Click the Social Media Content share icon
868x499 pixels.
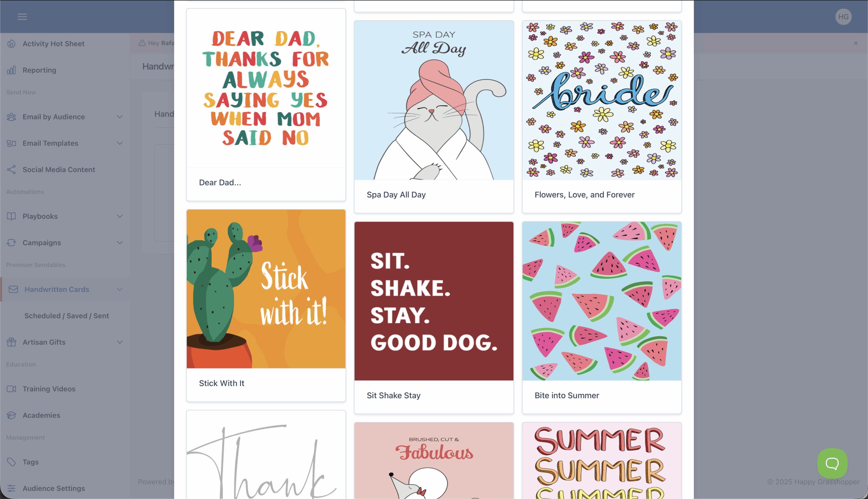[11, 169]
